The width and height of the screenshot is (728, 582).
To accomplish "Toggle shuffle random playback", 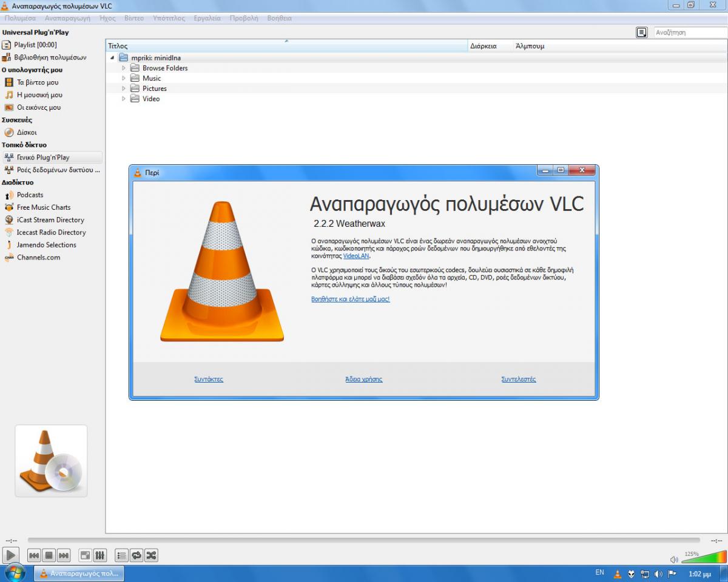I will pos(151,555).
